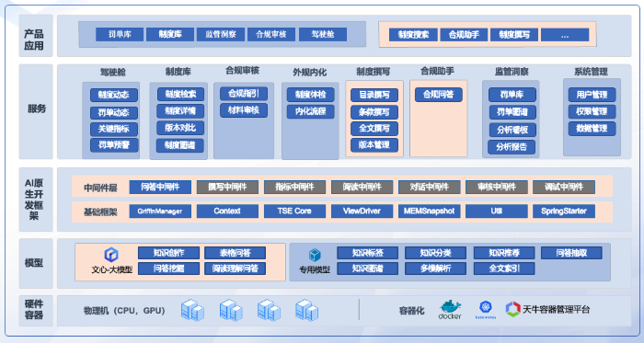Click the GriffinManager box
This screenshot has width=644, height=343.
tap(160, 212)
